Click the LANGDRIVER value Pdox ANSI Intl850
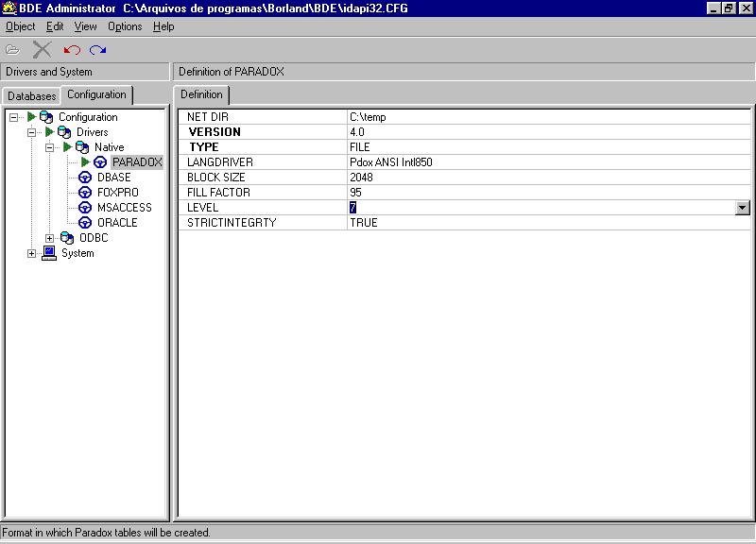This screenshot has height=544, width=756. 391,162
